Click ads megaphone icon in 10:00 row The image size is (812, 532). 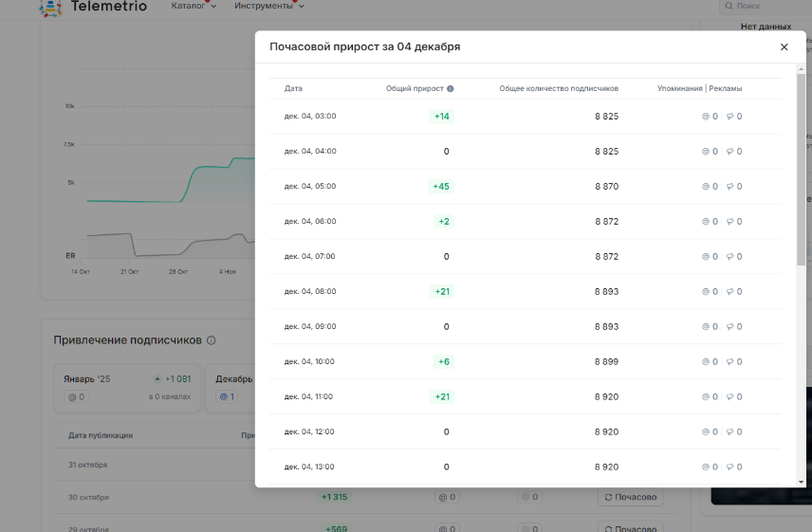tap(729, 361)
